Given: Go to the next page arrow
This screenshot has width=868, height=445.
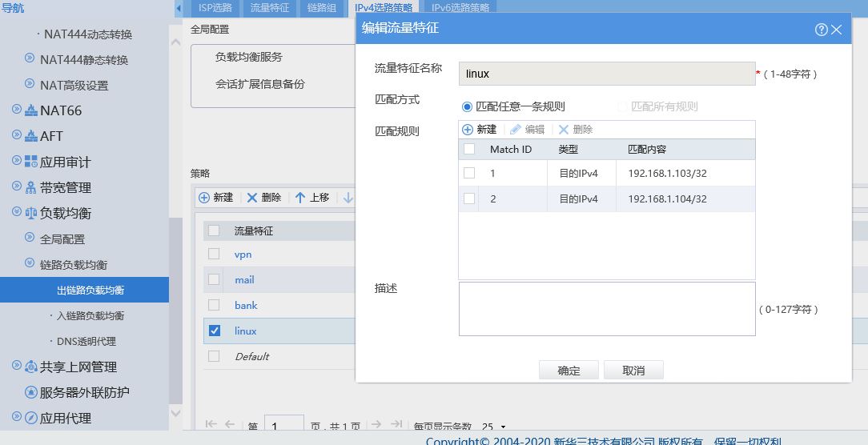Looking at the screenshot, I should 376,424.
